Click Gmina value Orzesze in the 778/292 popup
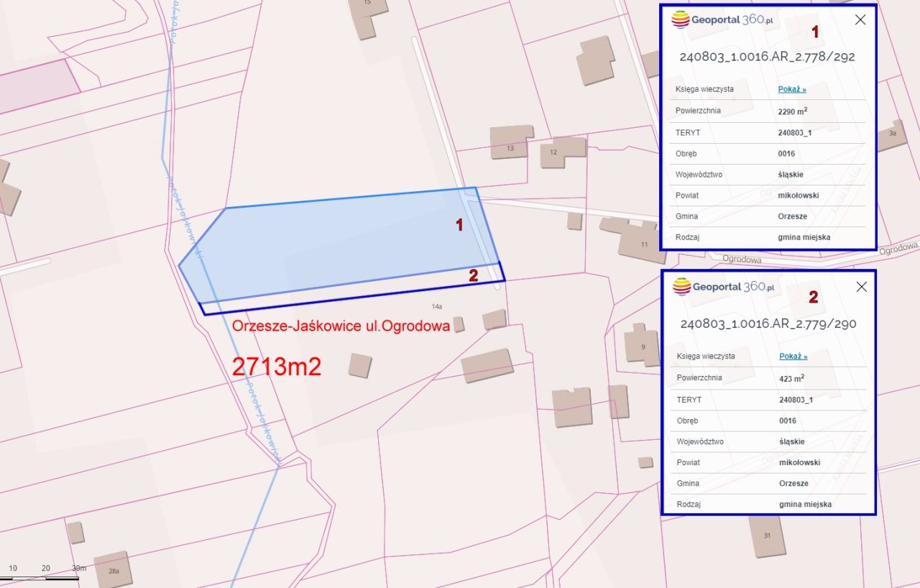Viewport: 920px width, 588px height. point(793,216)
